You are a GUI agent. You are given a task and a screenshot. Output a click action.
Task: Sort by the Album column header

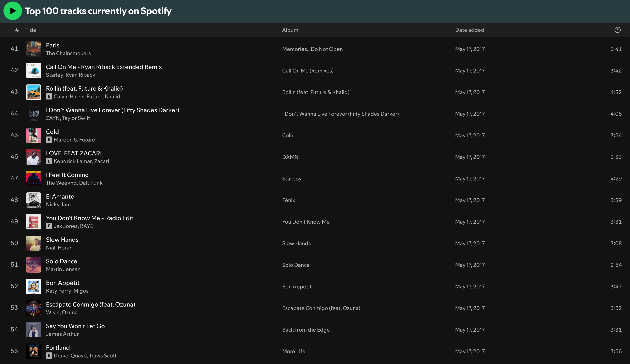[290, 30]
